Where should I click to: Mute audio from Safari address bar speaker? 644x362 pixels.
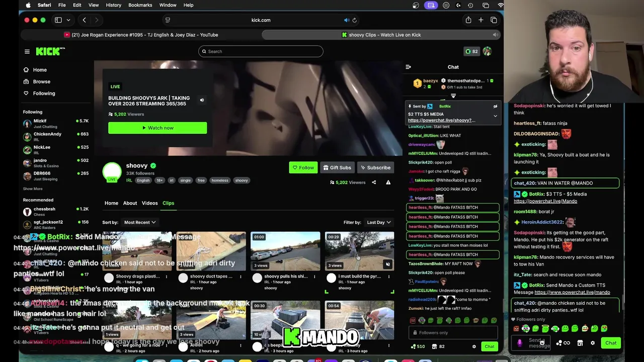pyautogui.click(x=347, y=20)
